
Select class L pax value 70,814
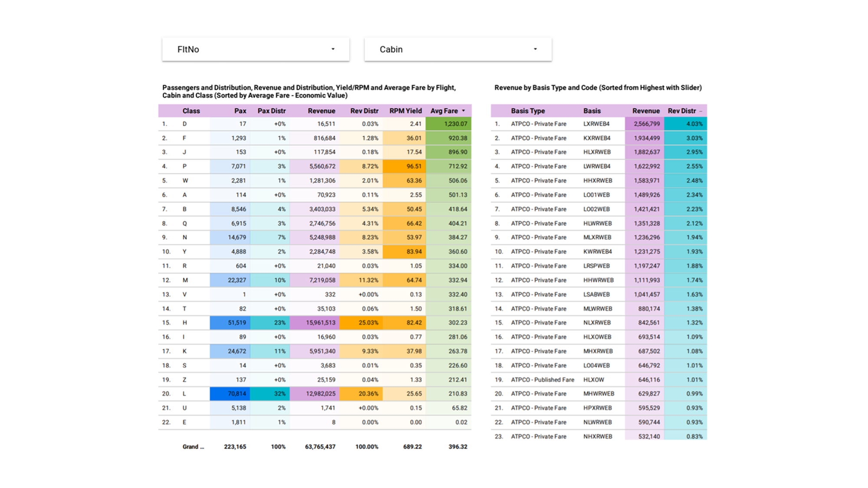click(x=237, y=394)
